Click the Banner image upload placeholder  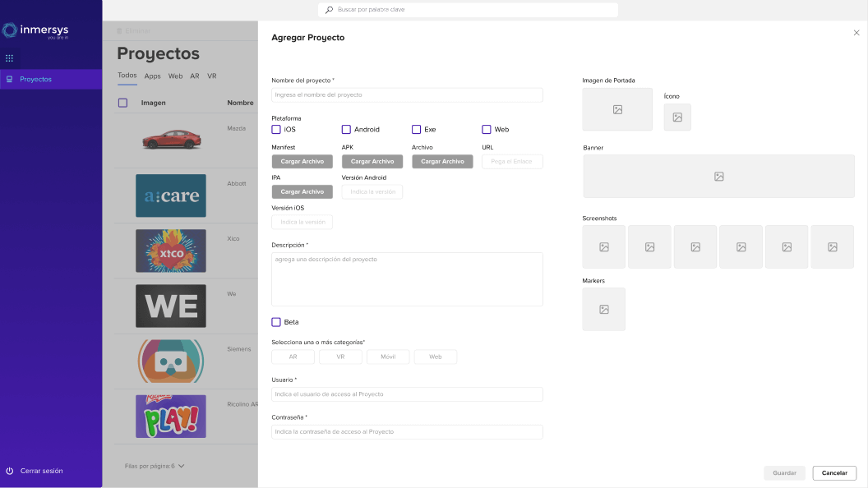tap(718, 176)
